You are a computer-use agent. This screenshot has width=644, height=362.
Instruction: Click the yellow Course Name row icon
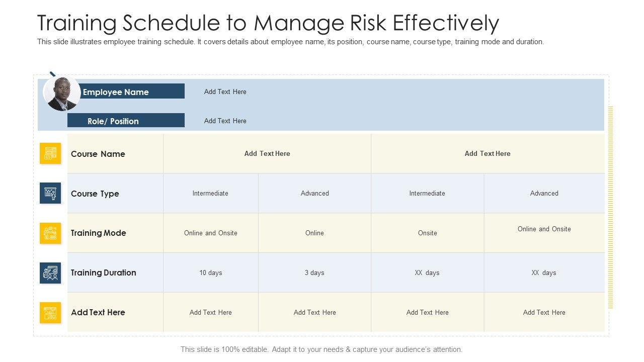pos(50,153)
